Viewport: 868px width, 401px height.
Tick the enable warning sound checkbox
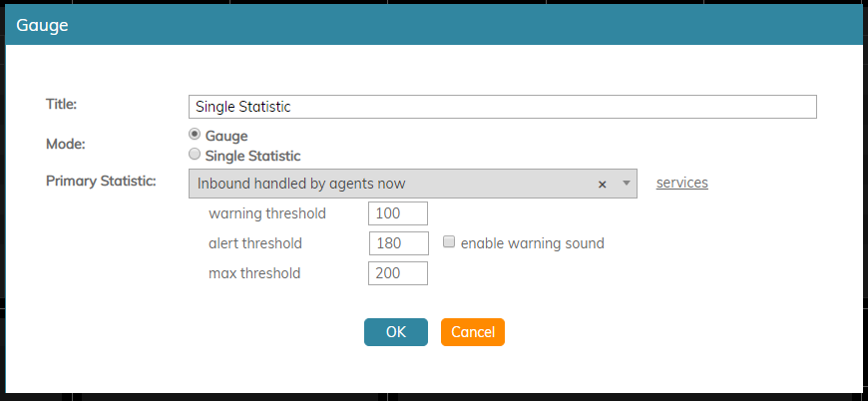point(449,241)
